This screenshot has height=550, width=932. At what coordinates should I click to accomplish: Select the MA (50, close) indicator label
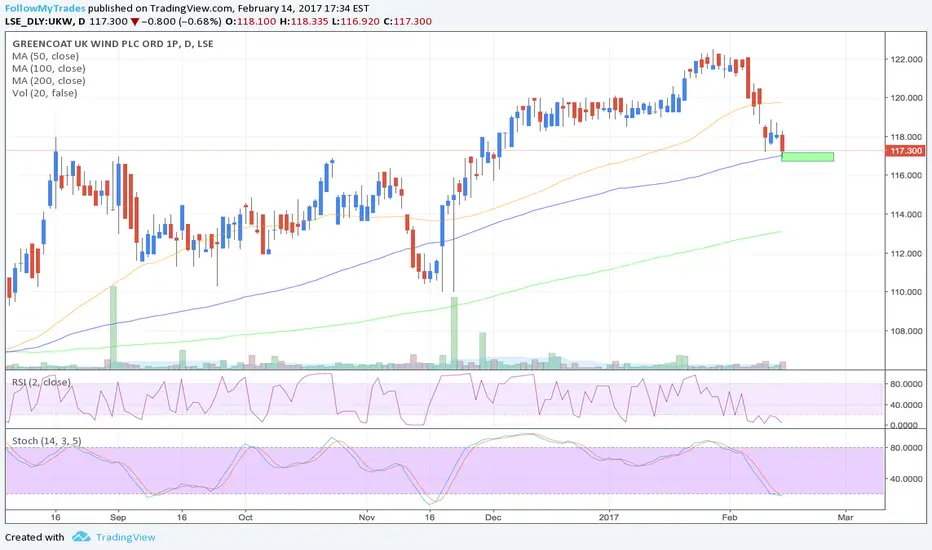tap(45, 56)
